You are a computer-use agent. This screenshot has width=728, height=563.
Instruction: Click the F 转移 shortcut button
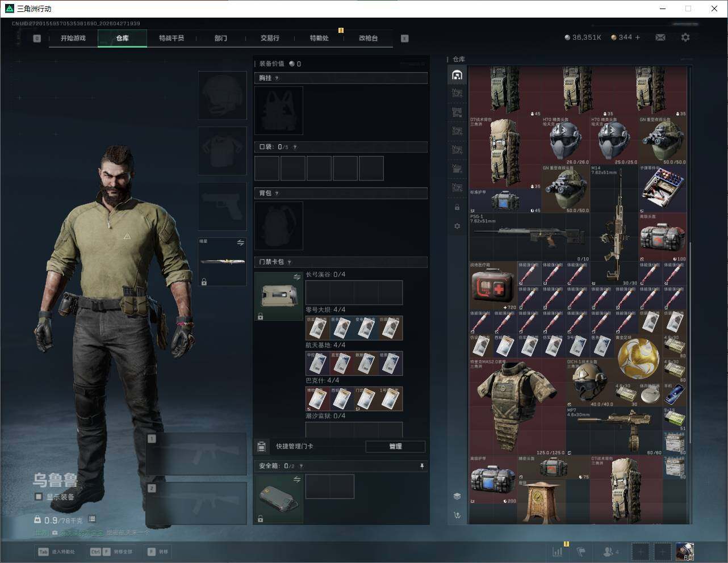pos(158,552)
